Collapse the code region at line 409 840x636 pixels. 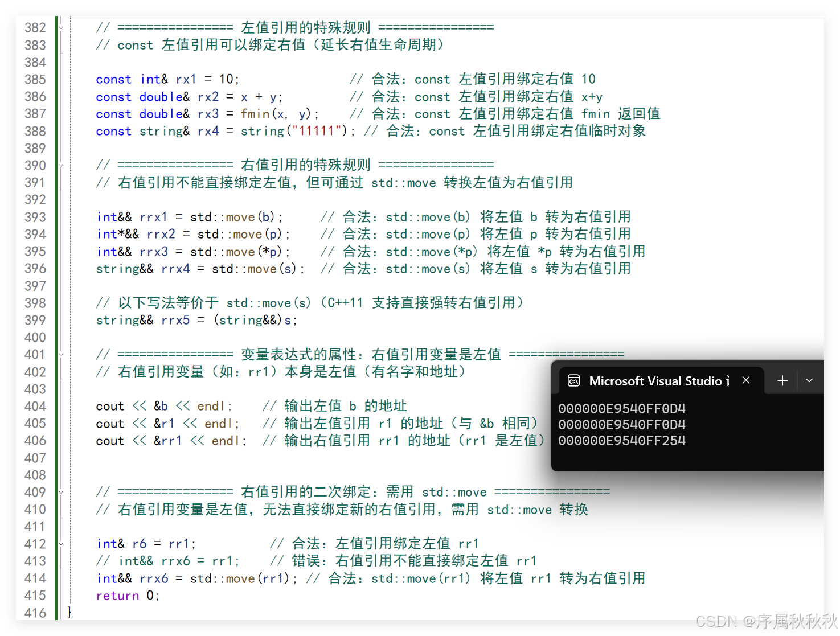[x=61, y=492]
